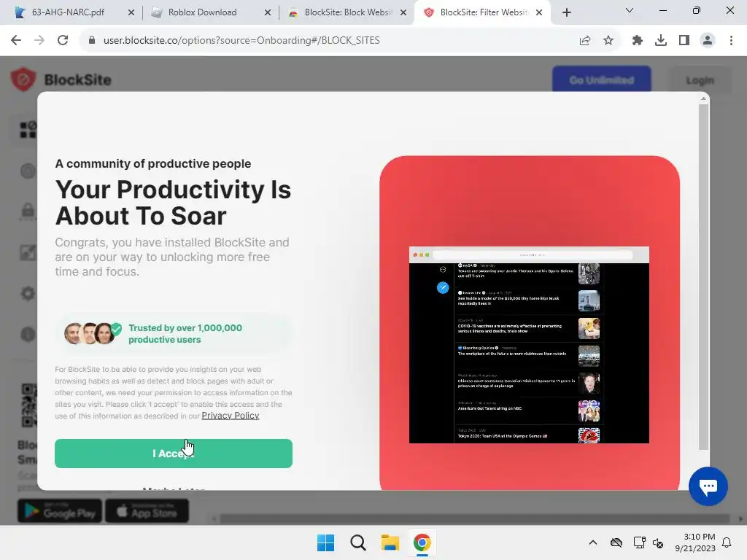Viewport: 747px width, 560px height.
Task: Click the news feed preview image
Action: pyautogui.click(x=529, y=345)
